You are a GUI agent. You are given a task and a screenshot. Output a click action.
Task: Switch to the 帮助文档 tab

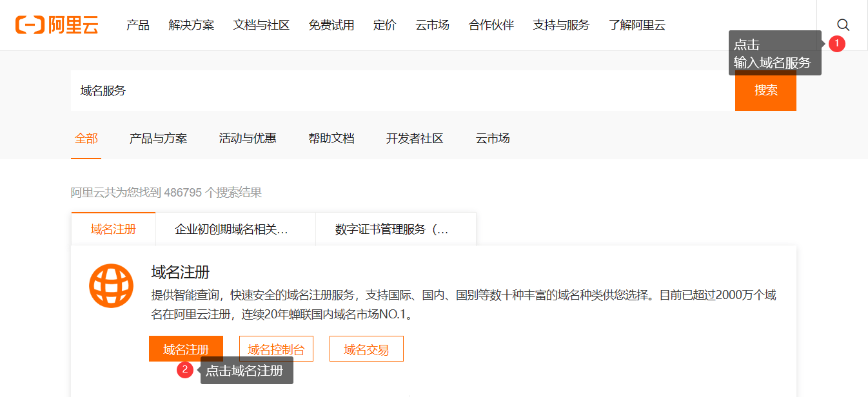pyautogui.click(x=331, y=138)
